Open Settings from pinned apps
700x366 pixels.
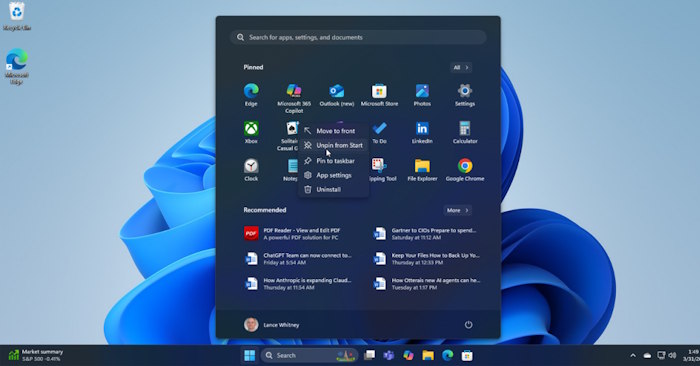pyautogui.click(x=465, y=95)
